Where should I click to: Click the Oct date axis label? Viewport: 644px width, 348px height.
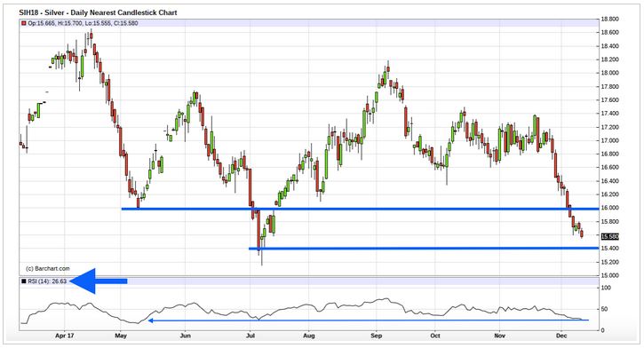click(435, 336)
